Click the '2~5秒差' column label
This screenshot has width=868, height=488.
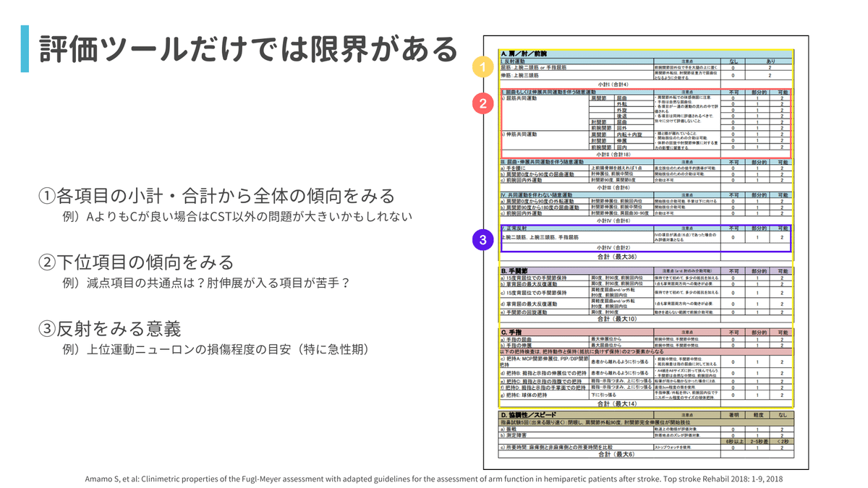point(758,442)
